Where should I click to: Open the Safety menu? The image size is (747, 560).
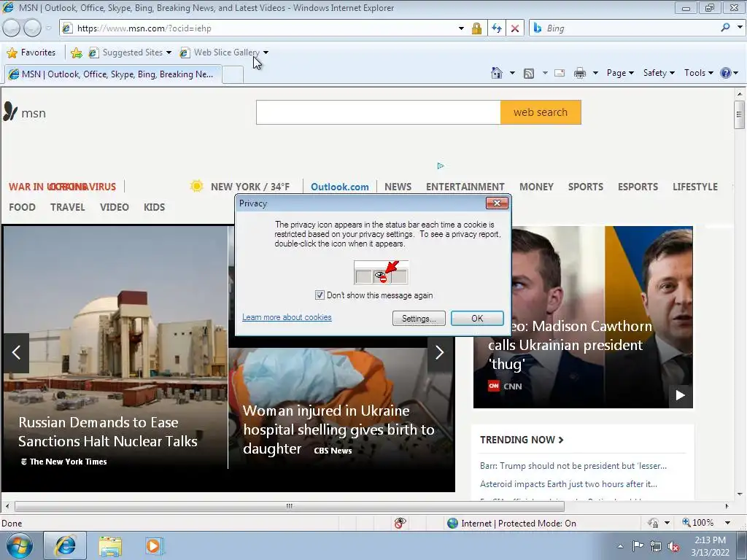(659, 73)
